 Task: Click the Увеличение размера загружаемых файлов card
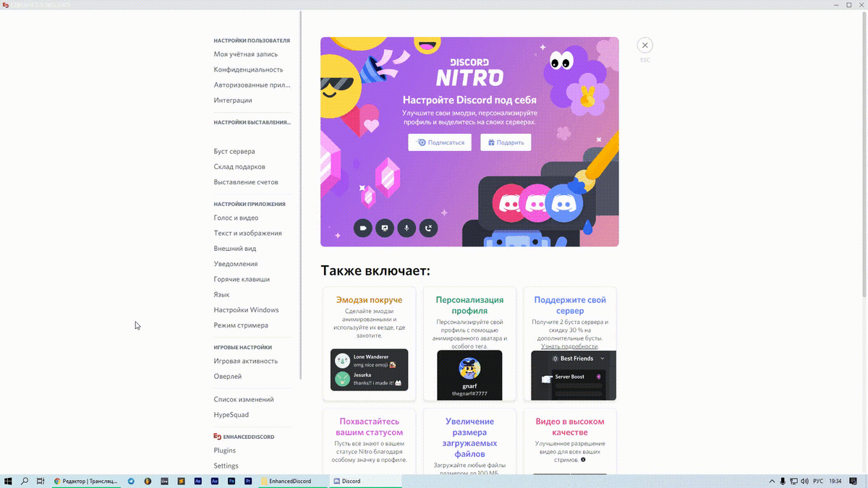click(469, 442)
